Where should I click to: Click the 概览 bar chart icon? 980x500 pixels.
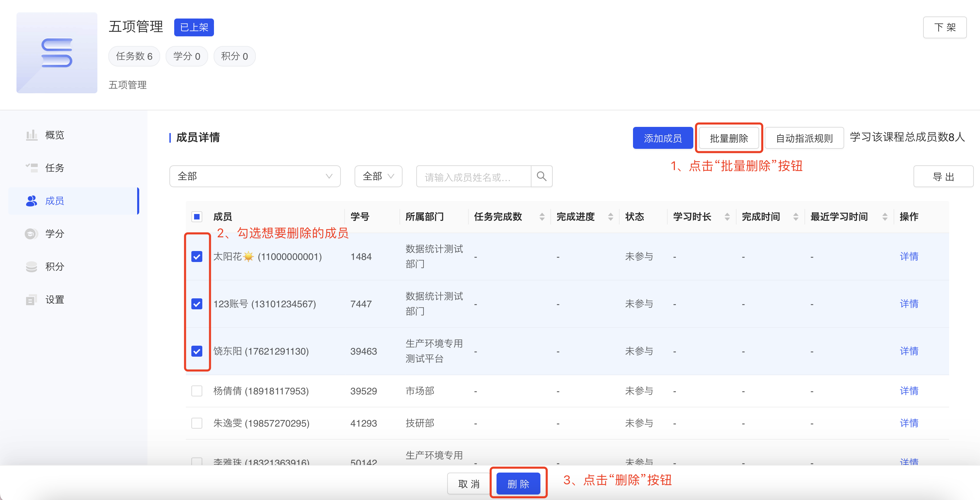32,135
